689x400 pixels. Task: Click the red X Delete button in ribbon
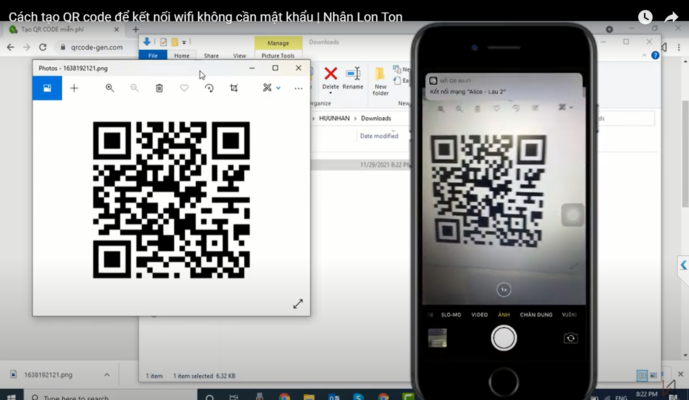(x=330, y=73)
